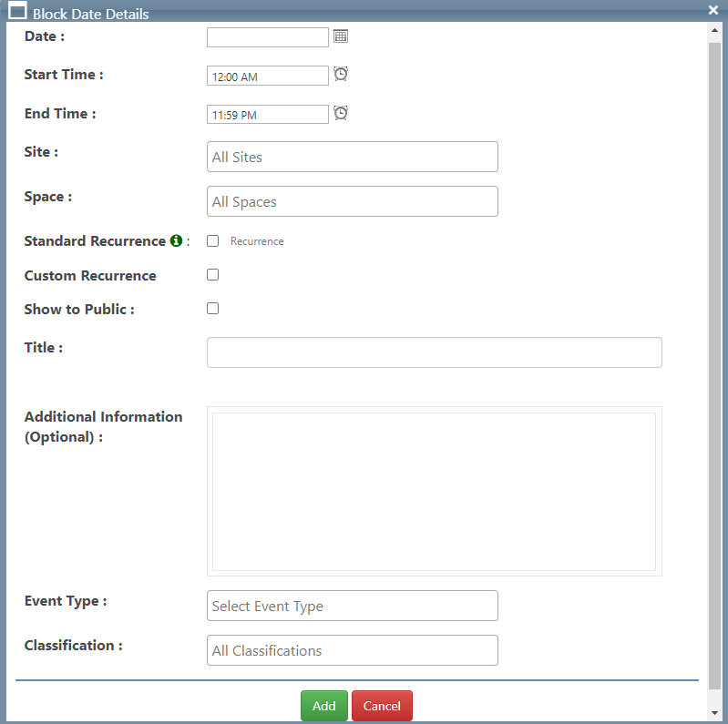
Task: Click the Recurrence checkbox label text
Action: click(x=257, y=241)
